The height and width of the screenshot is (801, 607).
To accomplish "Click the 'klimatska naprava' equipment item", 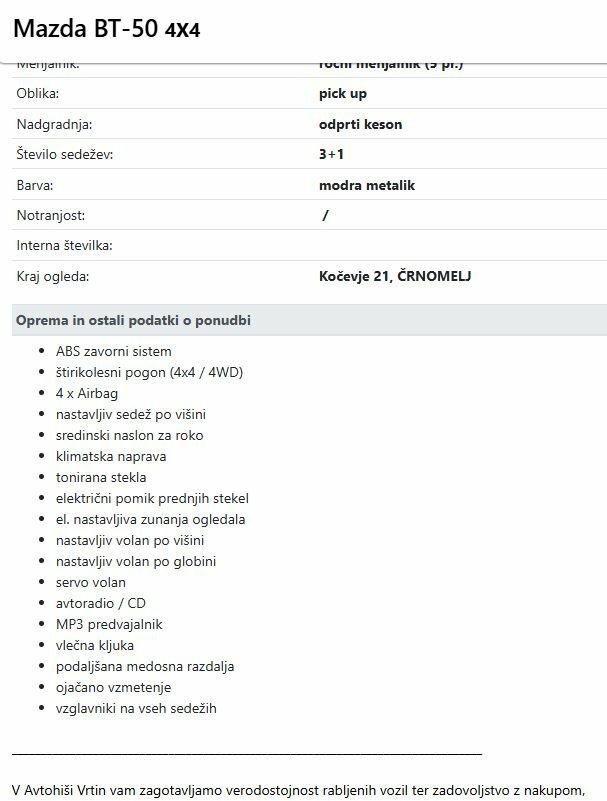I will coord(111,456).
